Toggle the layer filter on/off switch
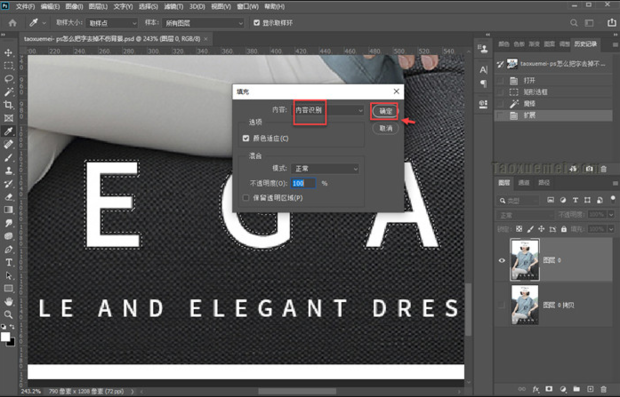 [x=613, y=198]
